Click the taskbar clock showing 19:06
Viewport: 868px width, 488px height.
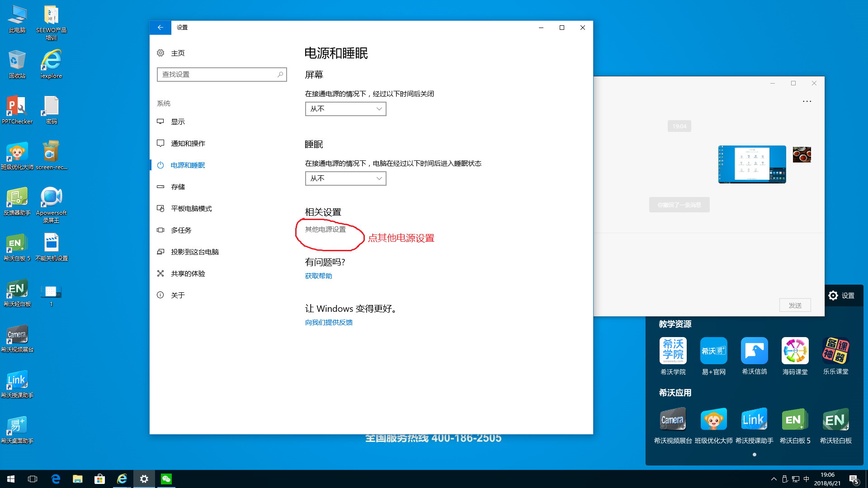(827, 479)
